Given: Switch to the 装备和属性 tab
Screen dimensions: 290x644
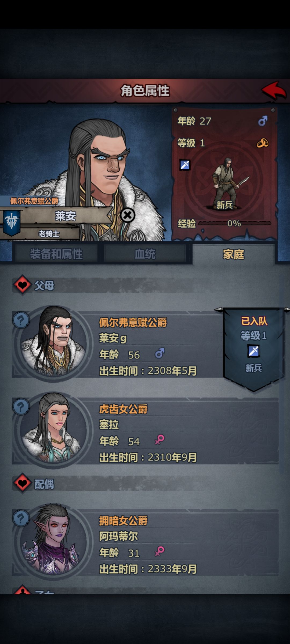Looking at the screenshot, I should point(56,254).
